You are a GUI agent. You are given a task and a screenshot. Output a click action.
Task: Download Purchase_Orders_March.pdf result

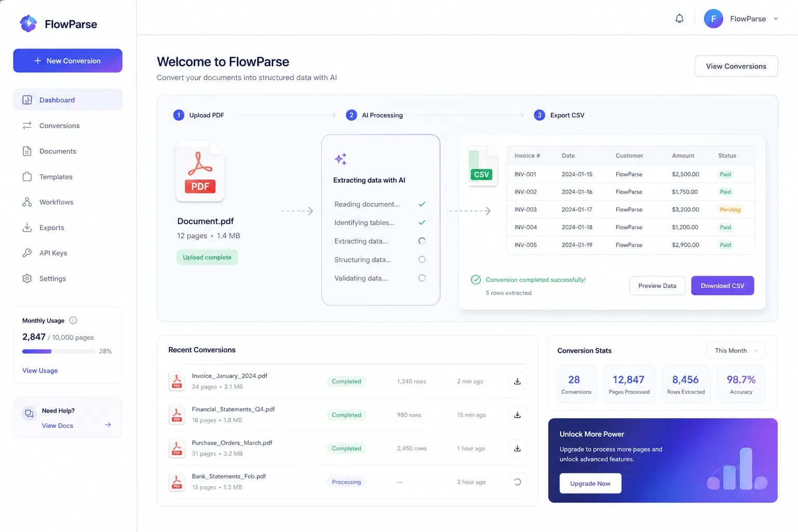(517, 448)
